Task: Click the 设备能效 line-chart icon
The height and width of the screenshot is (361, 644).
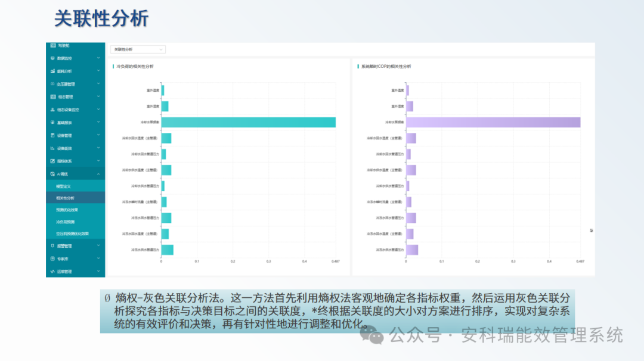Action: [52, 148]
